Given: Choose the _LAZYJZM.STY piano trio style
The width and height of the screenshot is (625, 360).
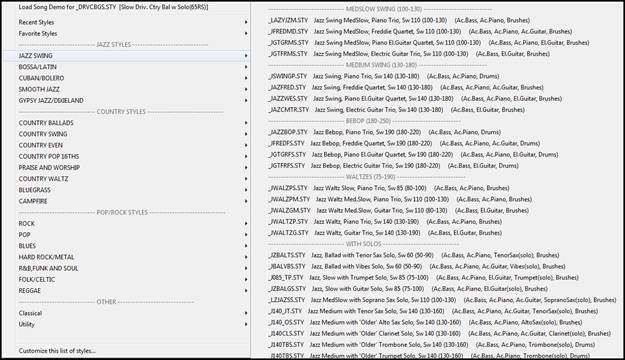Looking at the screenshot, I should (399, 20).
